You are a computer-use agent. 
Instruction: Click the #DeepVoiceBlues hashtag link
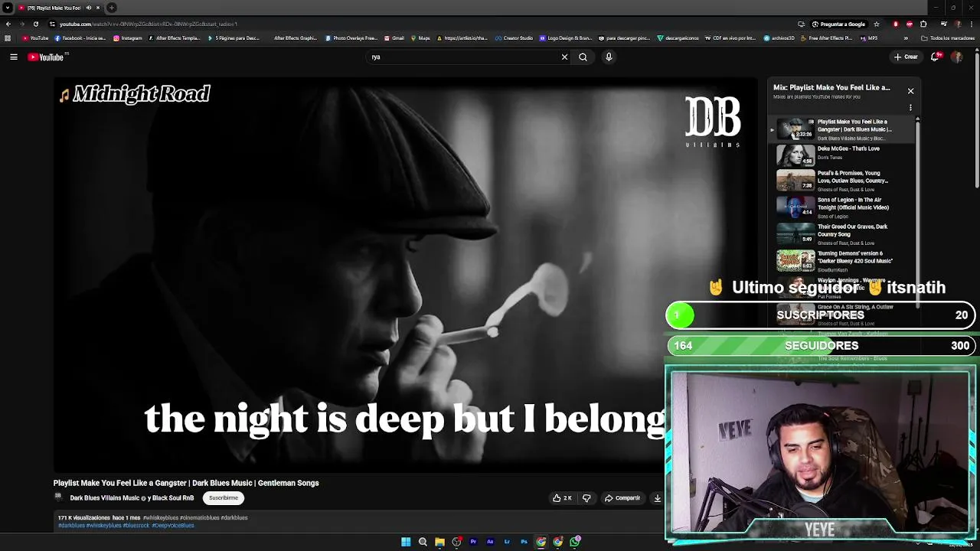[173, 526]
